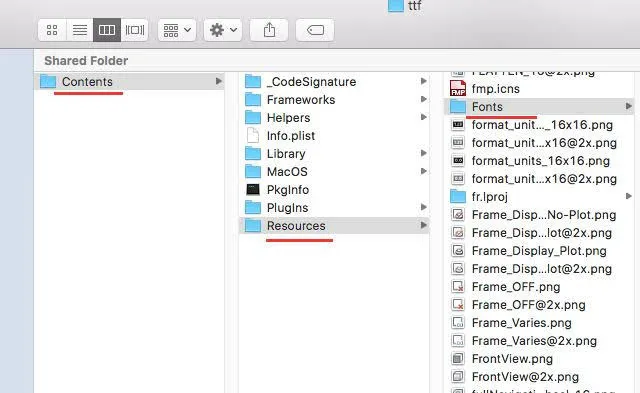The height and width of the screenshot is (393, 640).
Task: Open the PlugIns folder
Action: pyautogui.click(x=333, y=207)
